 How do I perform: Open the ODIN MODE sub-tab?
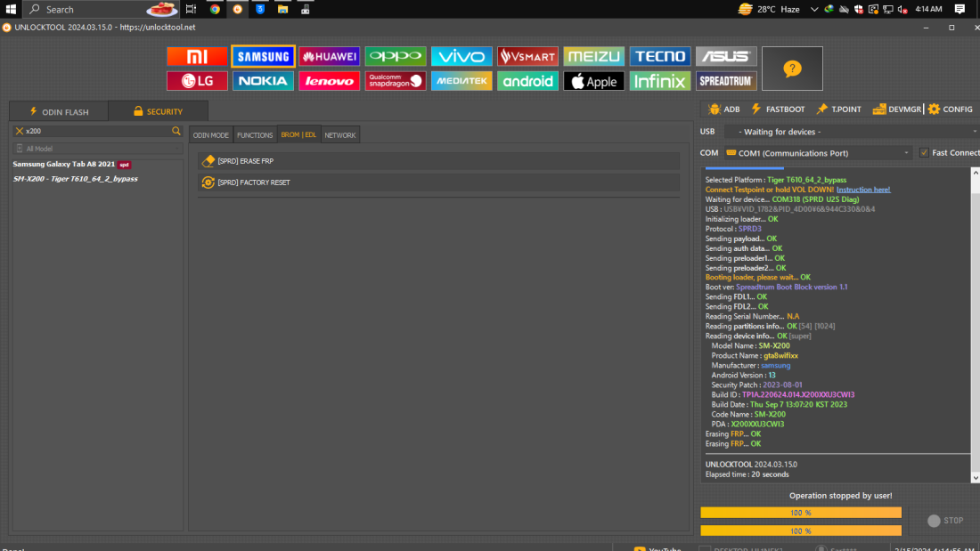(210, 135)
